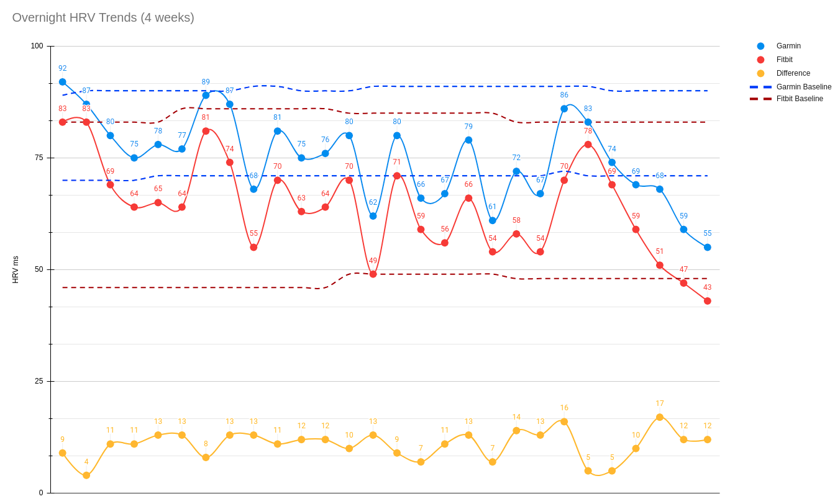The width and height of the screenshot is (835, 504).
Task: Click the Difference legend label text
Action: point(793,73)
